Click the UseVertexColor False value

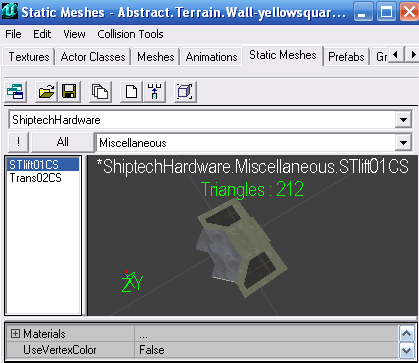pos(266,350)
